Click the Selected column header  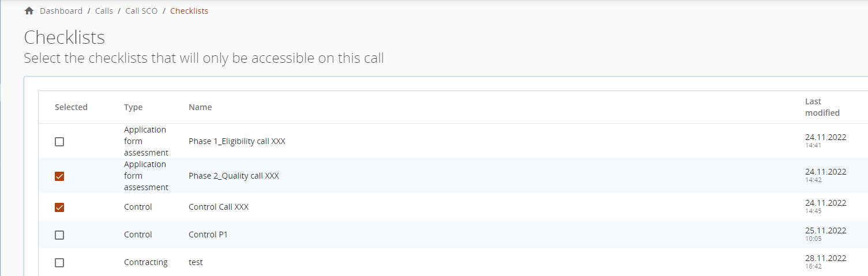(71, 107)
